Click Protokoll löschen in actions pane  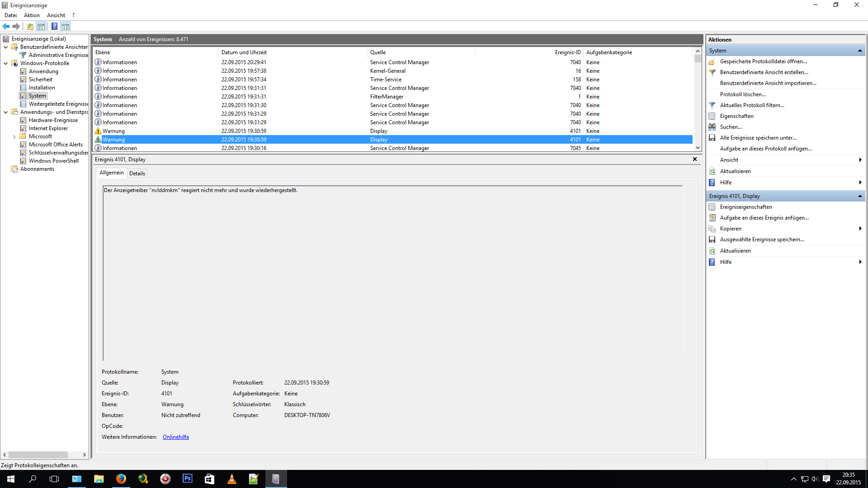pyautogui.click(x=743, y=94)
